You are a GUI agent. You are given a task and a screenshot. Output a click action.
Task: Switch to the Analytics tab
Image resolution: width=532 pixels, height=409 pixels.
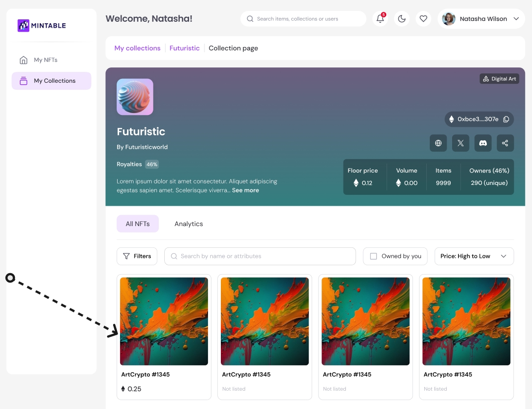[189, 224]
